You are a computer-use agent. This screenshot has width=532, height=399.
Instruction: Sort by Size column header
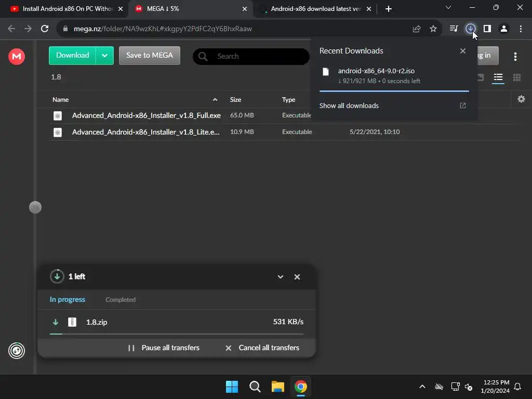(x=235, y=100)
